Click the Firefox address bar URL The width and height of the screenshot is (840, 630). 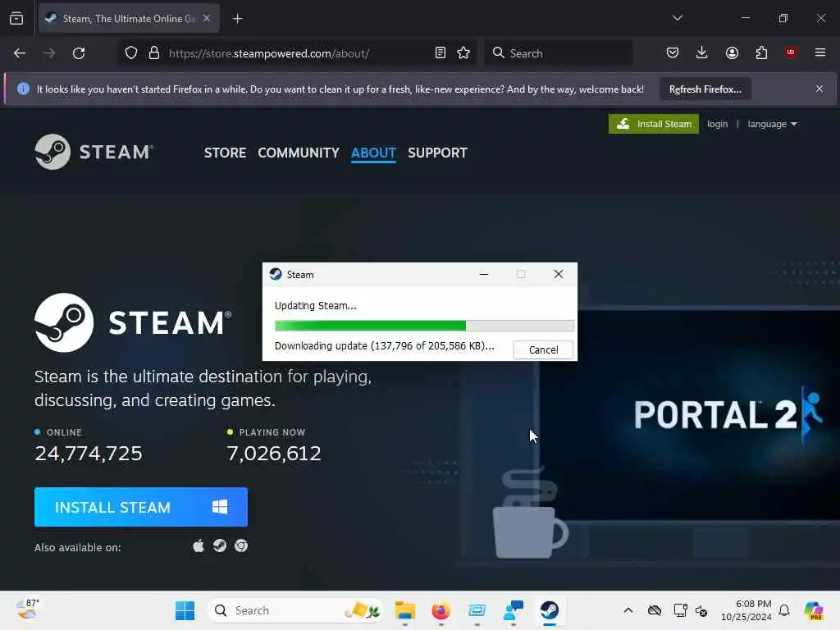(x=269, y=53)
